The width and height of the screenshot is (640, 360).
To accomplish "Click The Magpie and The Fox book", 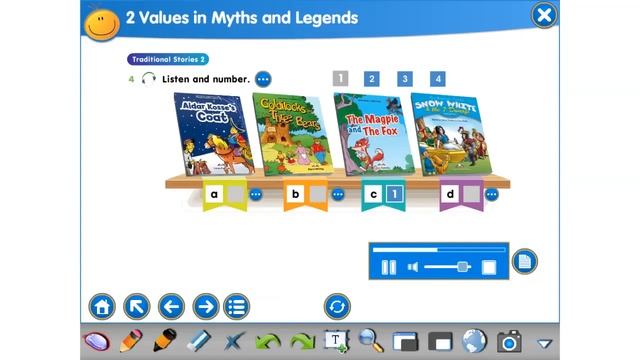I will click(x=373, y=134).
